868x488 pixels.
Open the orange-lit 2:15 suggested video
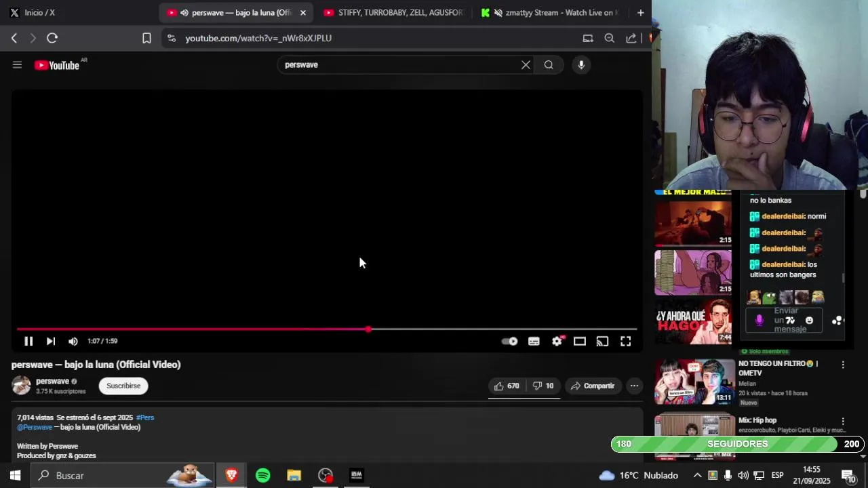coord(693,222)
